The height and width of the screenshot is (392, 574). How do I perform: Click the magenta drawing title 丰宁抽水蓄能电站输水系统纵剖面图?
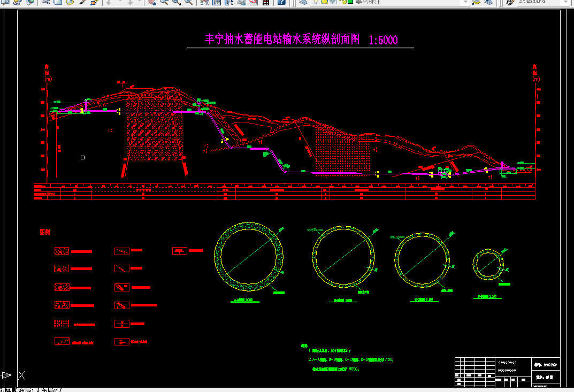(282, 39)
